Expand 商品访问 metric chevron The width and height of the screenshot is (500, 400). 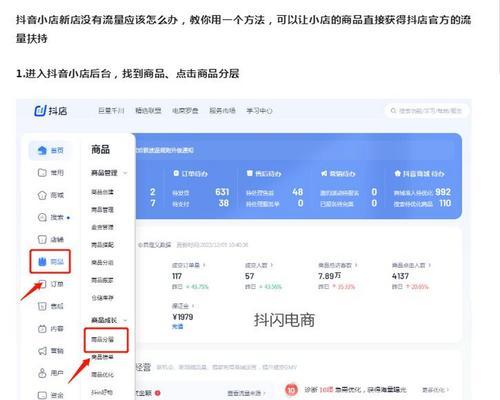(356, 265)
